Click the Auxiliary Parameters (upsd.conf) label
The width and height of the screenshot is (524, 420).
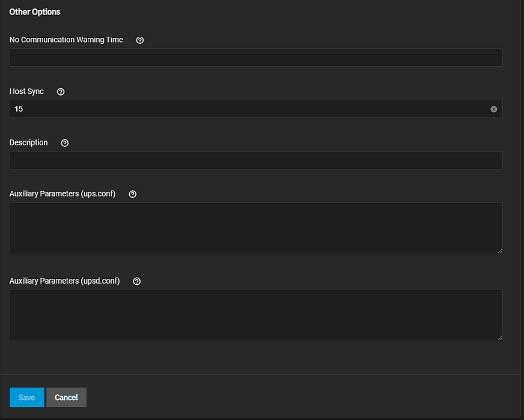64,281
